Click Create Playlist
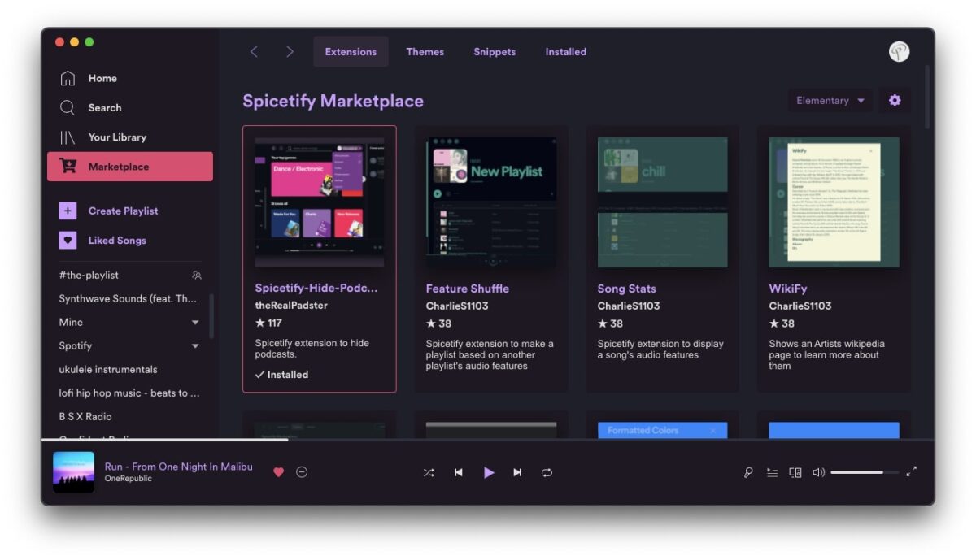Viewport: 976px width, 560px height. [123, 211]
